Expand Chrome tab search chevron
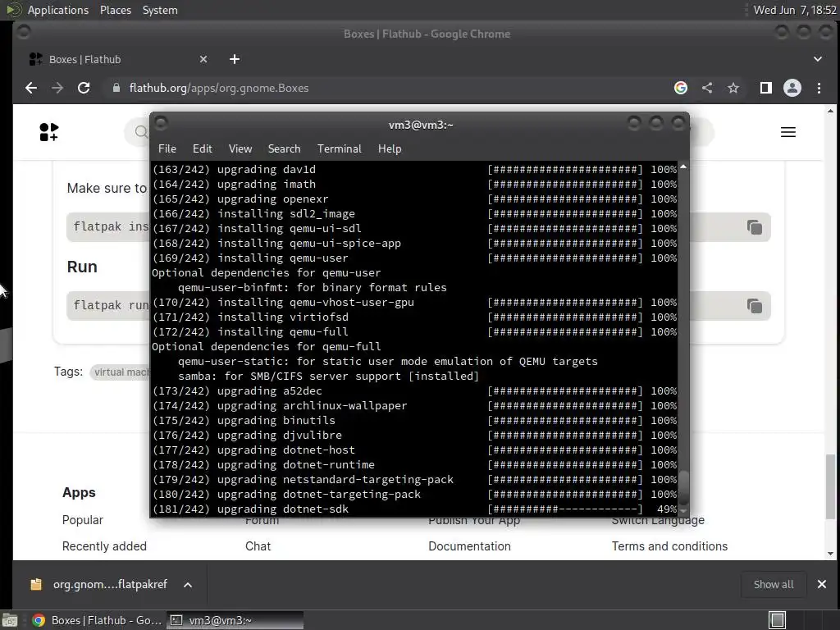Screen dimensions: 840x630 point(818,59)
